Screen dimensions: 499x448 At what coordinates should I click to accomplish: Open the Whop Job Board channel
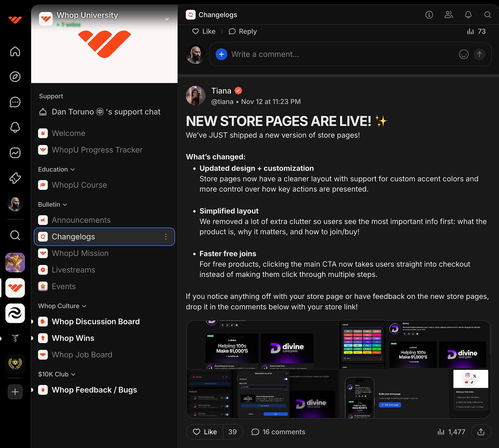(x=104, y=355)
